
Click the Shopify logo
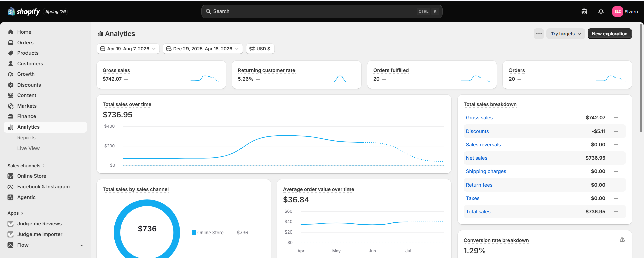coord(24,12)
